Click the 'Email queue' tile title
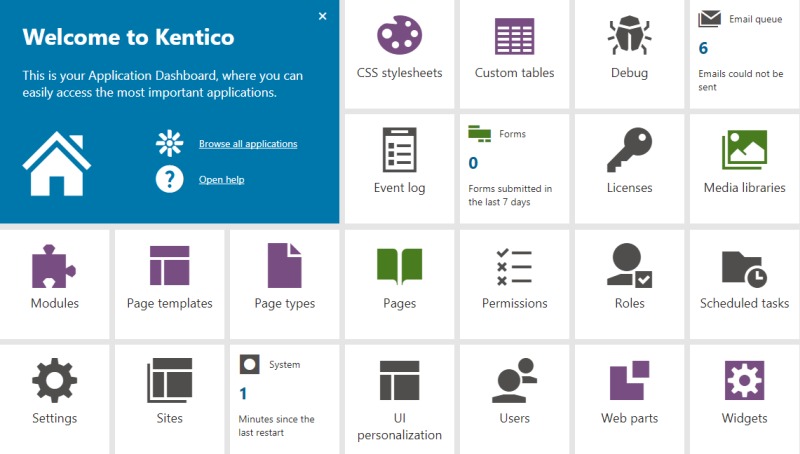 click(755, 19)
